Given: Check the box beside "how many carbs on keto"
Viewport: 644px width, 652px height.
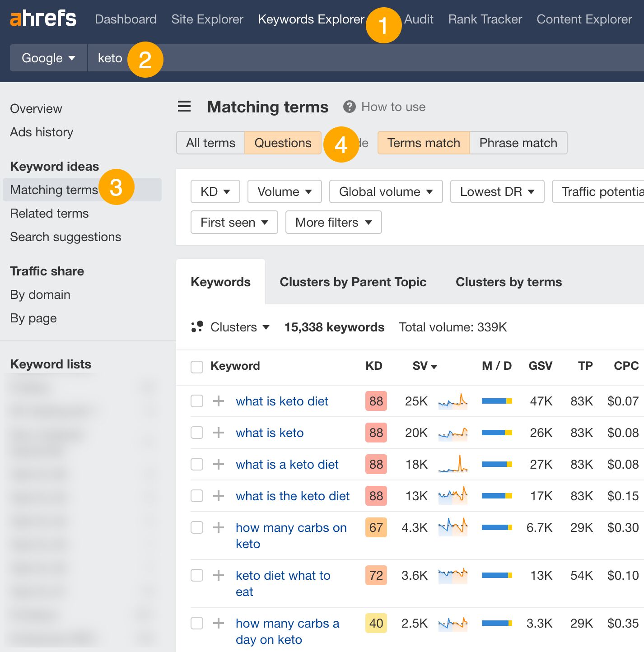Looking at the screenshot, I should 196,527.
